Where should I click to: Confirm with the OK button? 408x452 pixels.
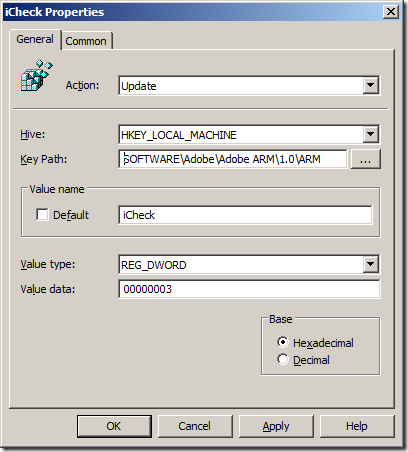tap(114, 426)
